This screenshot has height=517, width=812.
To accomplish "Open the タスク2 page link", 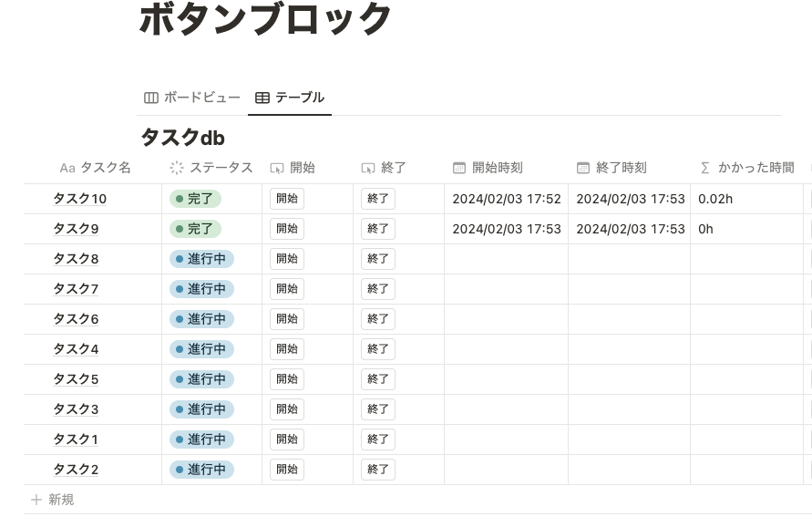I will (x=76, y=470).
